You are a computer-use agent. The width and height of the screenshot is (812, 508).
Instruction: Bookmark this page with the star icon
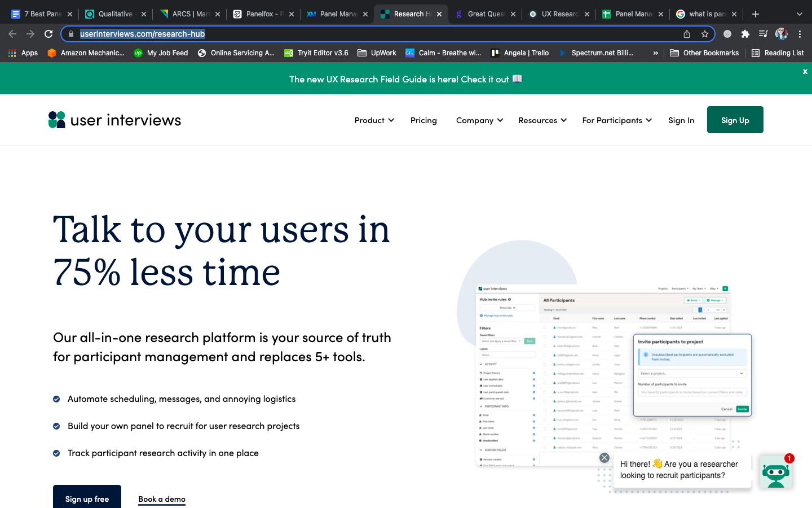click(705, 34)
